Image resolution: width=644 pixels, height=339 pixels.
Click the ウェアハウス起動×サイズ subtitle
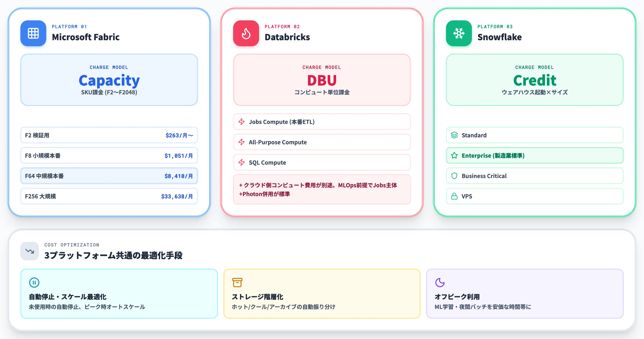coord(535,92)
